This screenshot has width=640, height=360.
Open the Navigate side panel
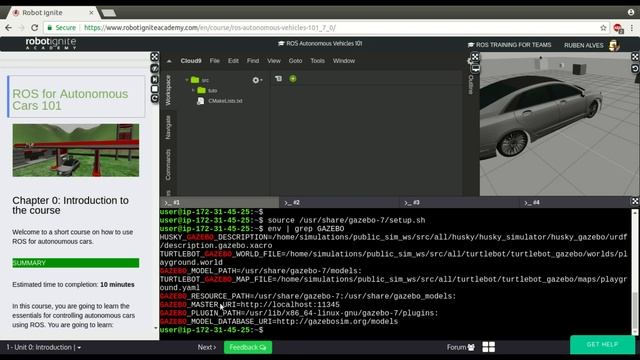168,127
